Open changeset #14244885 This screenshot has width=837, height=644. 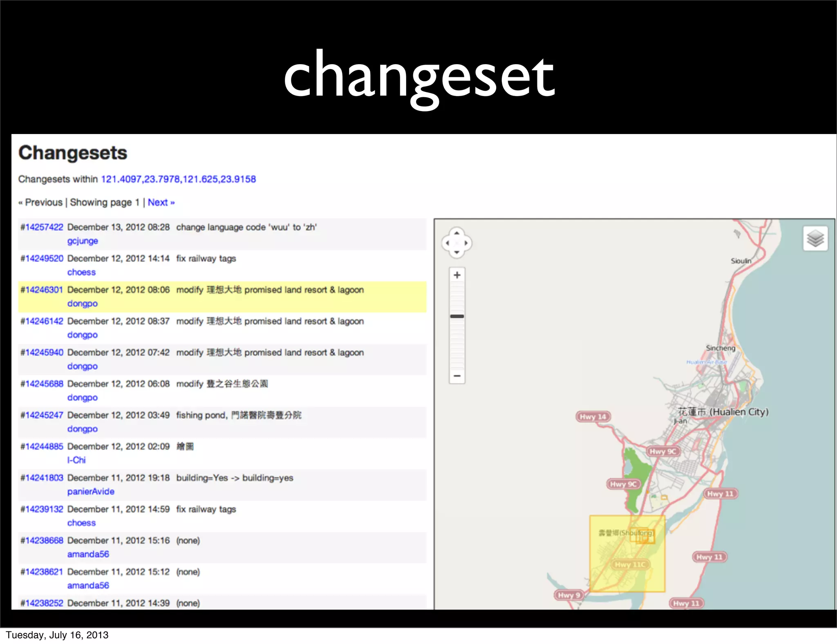tap(42, 447)
